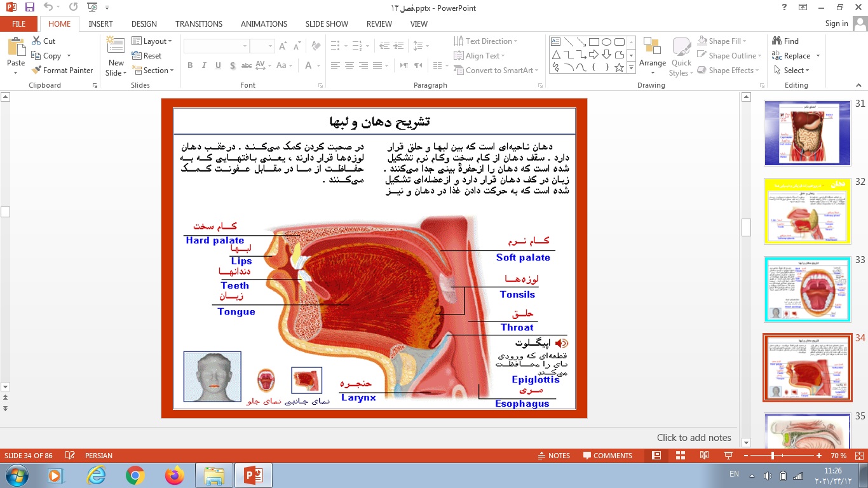Select slide 33 thumbnail
The width and height of the screenshot is (868, 488).
[807, 289]
